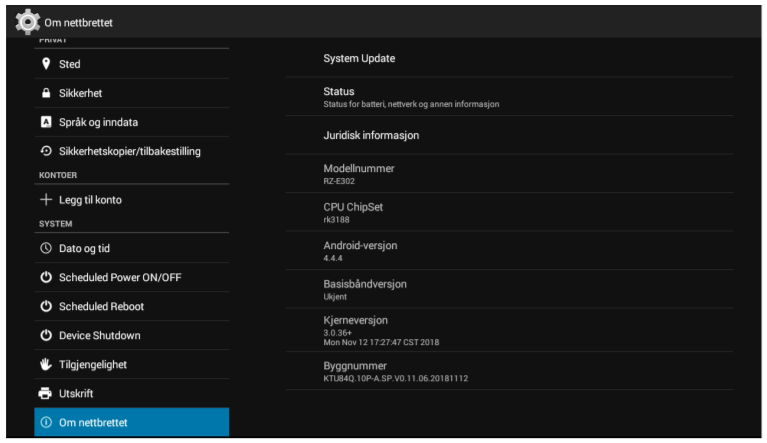Click the clock icon beside Dato og tid
Screen dimensions: 767x443
coord(46,248)
